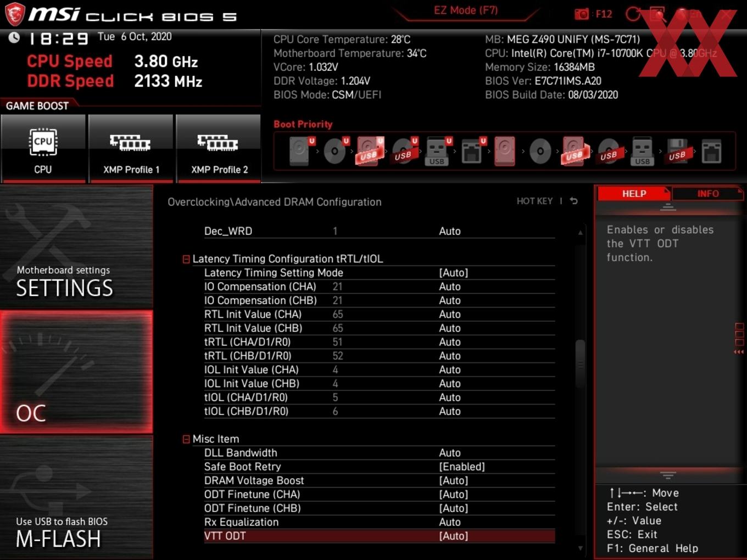The image size is (747, 560).
Task: Select the tRTL (CHA/D1/R0) row
Action: 379,342
